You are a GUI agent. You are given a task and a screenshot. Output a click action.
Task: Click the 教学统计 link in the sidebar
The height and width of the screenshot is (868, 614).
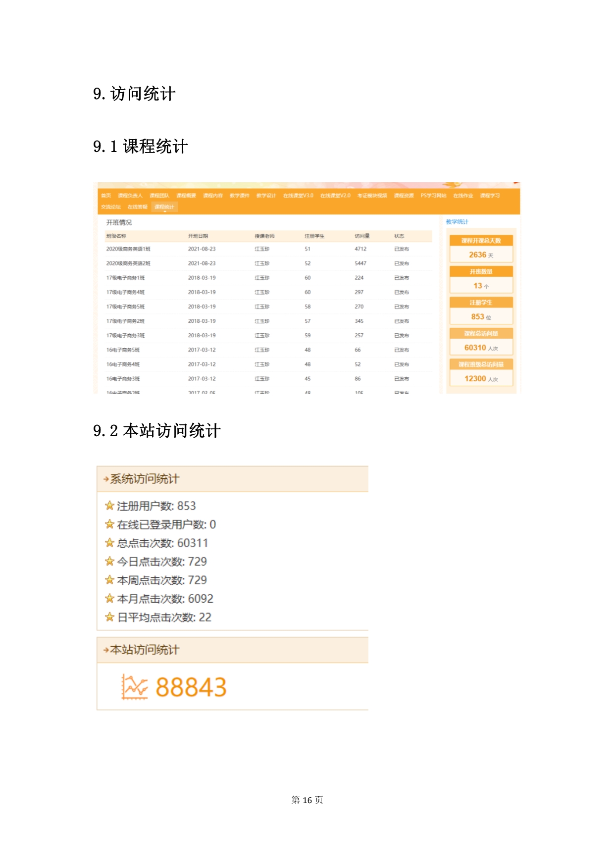(x=457, y=222)
